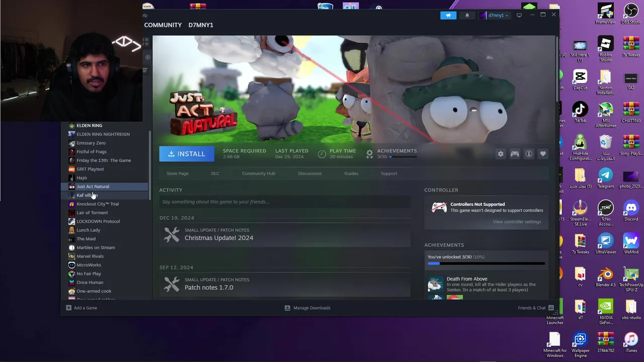This screenshot has width=644, height=362.
Task: Click the Blender 4.5 desktop icon
Action: [x=606, y=276]
